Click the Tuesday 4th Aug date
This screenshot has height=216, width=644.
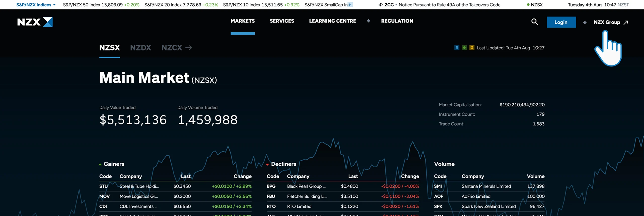click(x=585, y=5)
